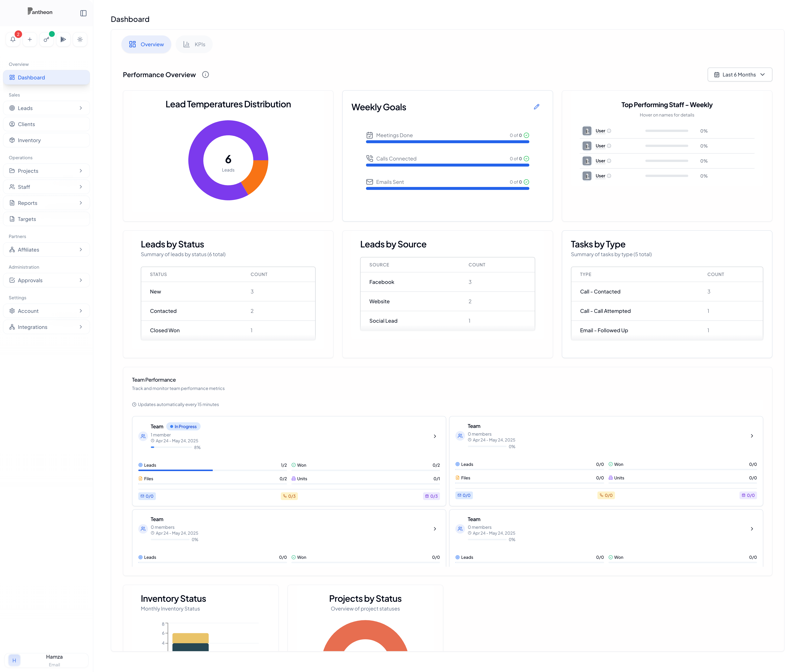Toggle light mode with the sun icon
The width and height of the screenshot is (802, 672).
tap(80, 39)
